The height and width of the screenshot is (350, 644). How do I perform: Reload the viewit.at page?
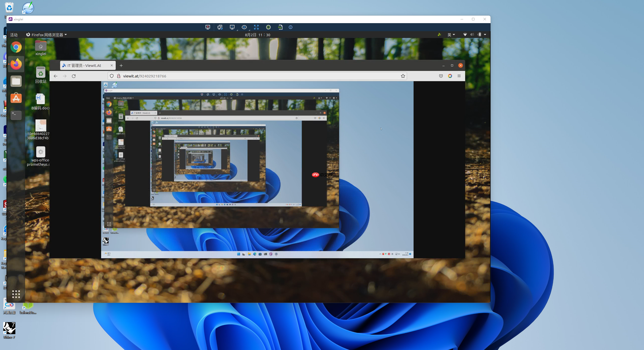click(74, 76)
